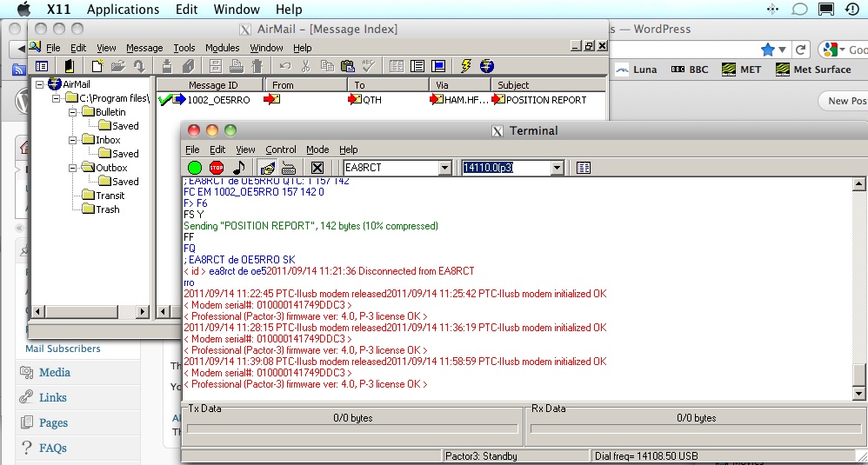The height and width of the screenshot is (465, 868).
Task: Open the frequency list icon in Terminal
Action: click(584, 168)
